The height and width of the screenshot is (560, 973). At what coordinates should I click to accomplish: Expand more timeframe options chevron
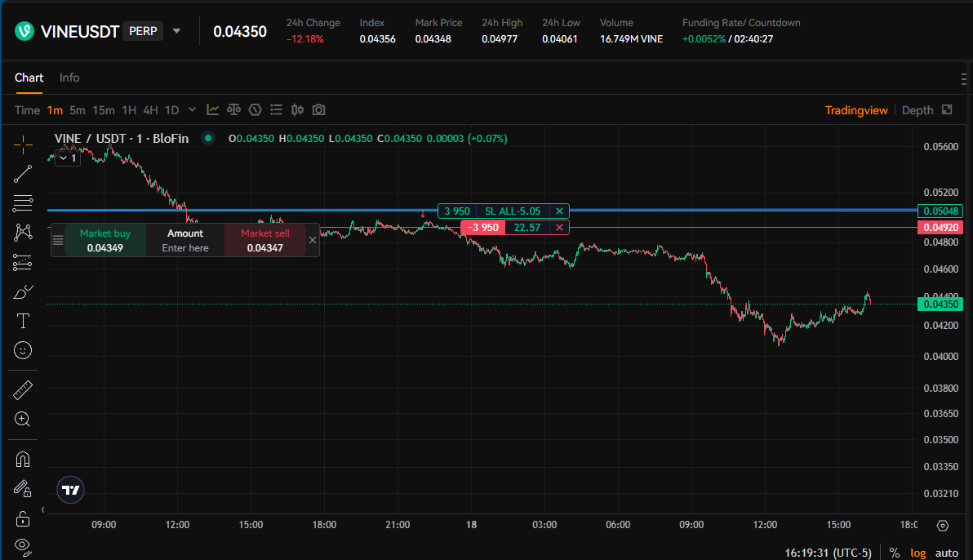pyautogui.click(x=193, y=109)
